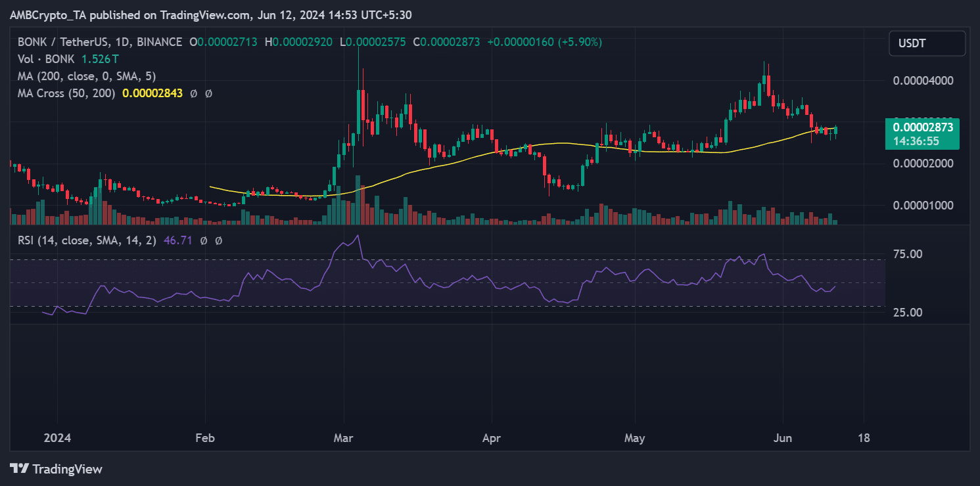Click the Apr label on time axis
The height and width of the screenshot is (486, 980).
[x=491, y=438]
